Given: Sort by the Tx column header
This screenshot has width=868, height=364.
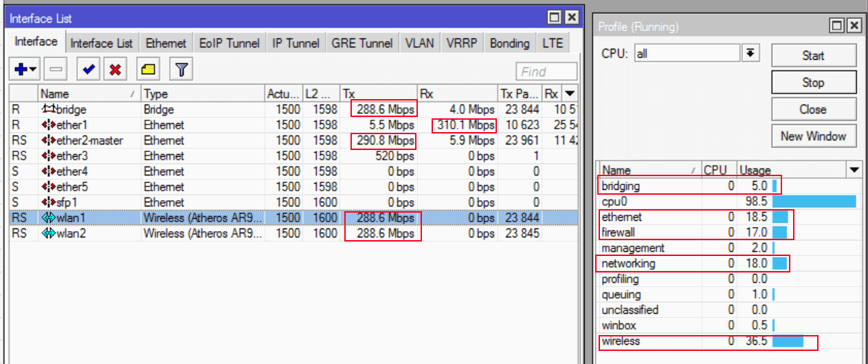Looking at the screenshot, I should pos(378,94).
